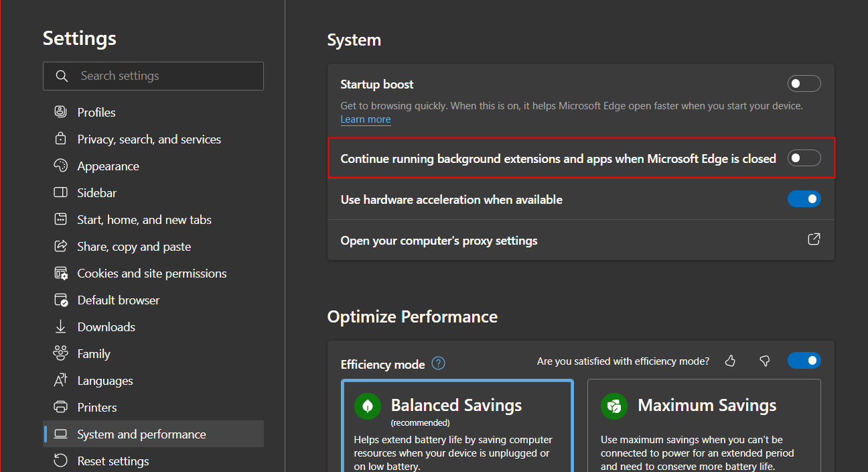Open Cookies and site permissions
Image resolution: width=868 pixels, height=472 pixels.
153,273
